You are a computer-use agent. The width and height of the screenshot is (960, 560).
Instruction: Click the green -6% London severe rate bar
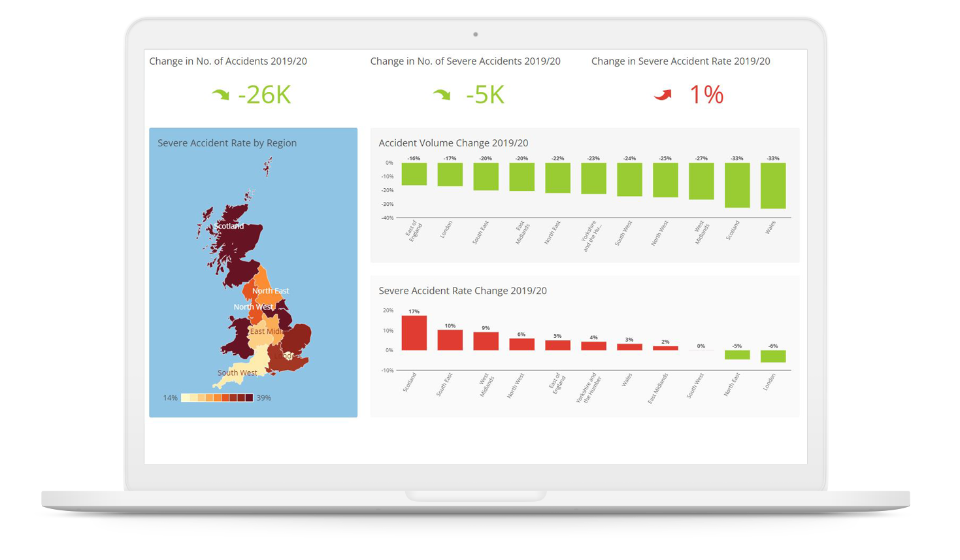[x=773, y=356]
